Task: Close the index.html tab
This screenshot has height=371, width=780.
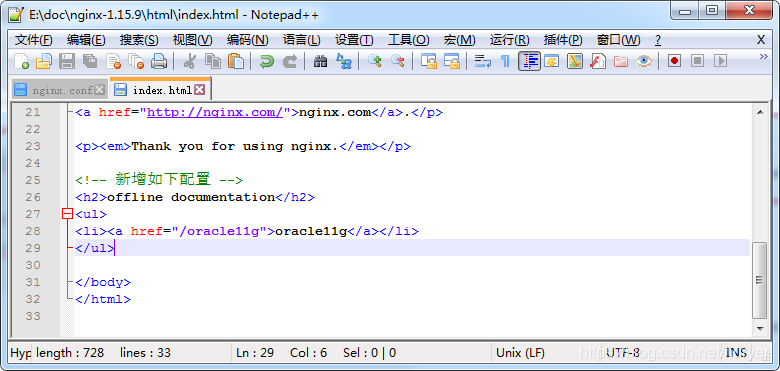Action: (199, 90)
